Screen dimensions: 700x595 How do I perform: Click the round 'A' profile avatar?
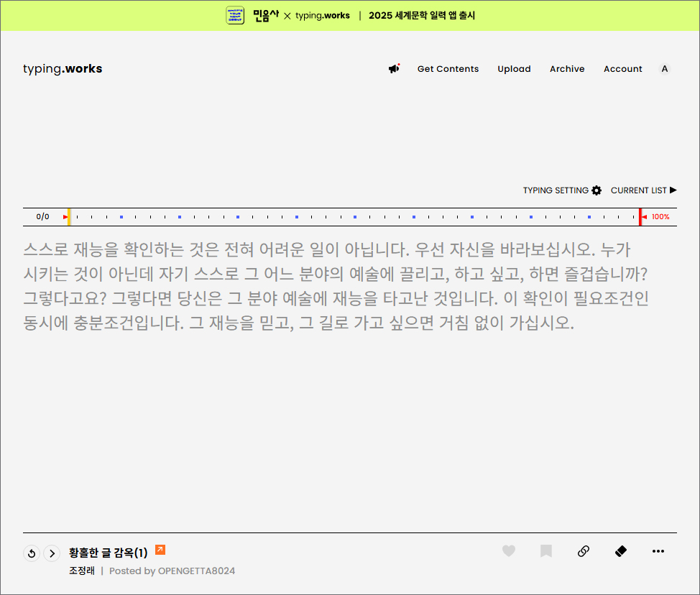[x=664, y=69]
